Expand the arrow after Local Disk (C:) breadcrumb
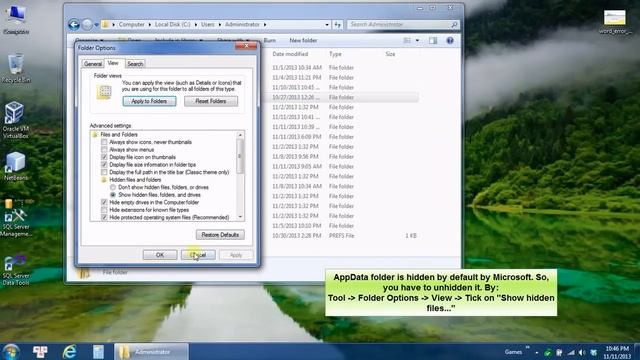The height and width of the screenshot is (360, 640). click(196, 24)
